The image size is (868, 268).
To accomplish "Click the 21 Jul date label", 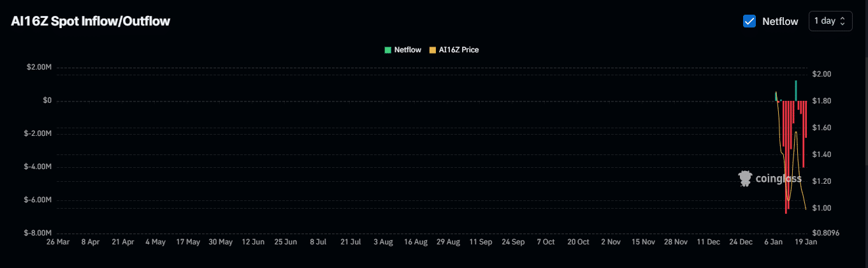I will click(351, 242).
